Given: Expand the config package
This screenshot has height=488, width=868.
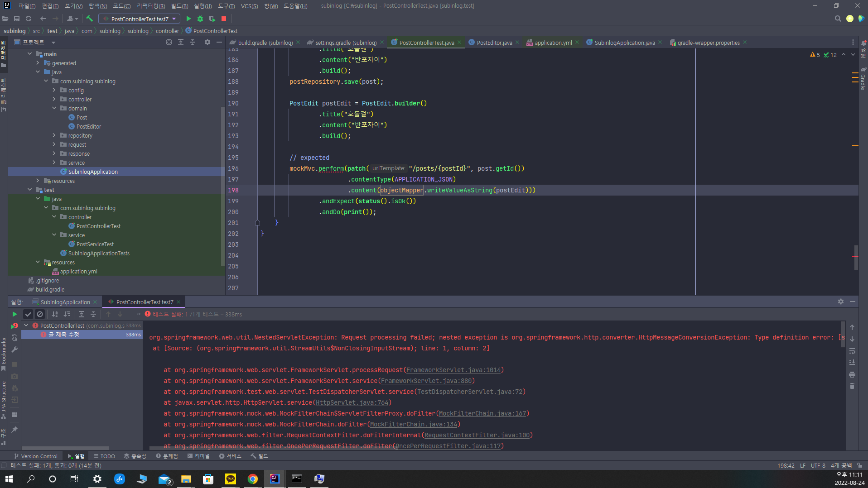Looking at the screenshot, I should click(54, 90).
